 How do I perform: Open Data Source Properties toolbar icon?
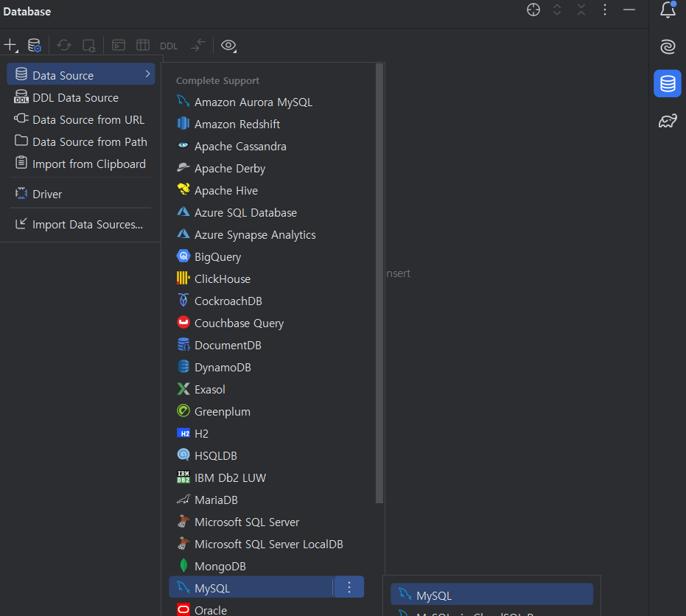pos(34,45)
